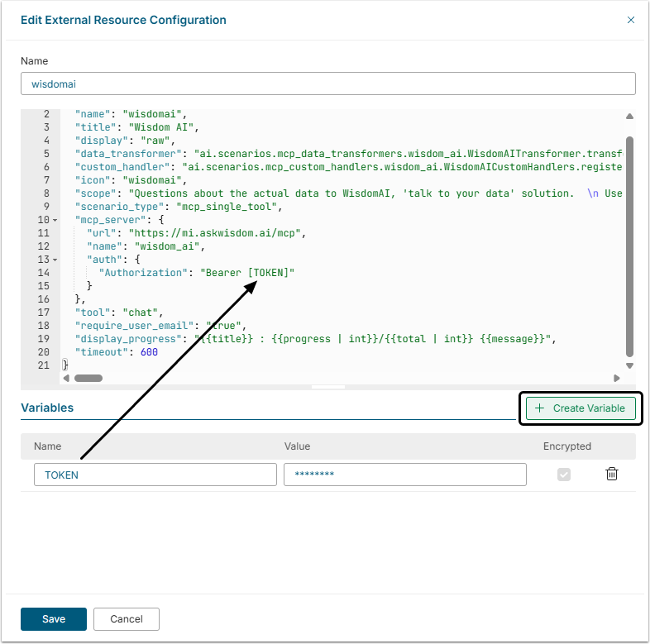Click the editor resize handle below code
This screenshot has width=650, height=644.
click(327, 386)
